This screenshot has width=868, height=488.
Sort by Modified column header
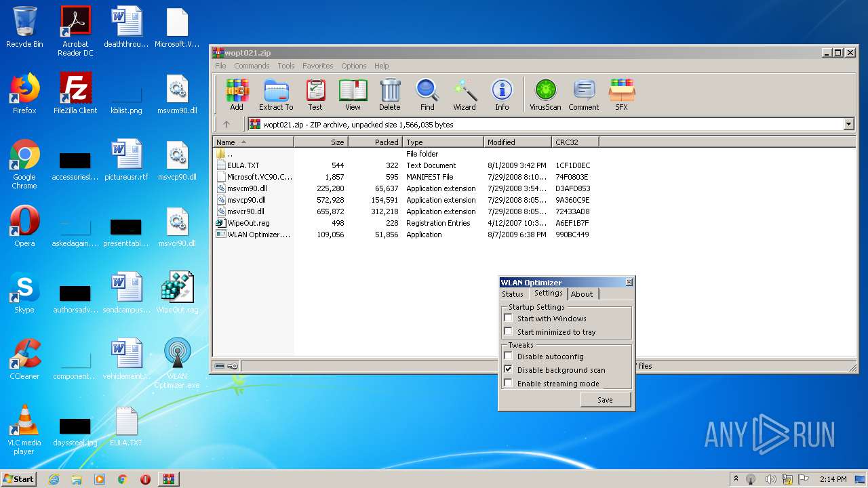tap(518, 142)
